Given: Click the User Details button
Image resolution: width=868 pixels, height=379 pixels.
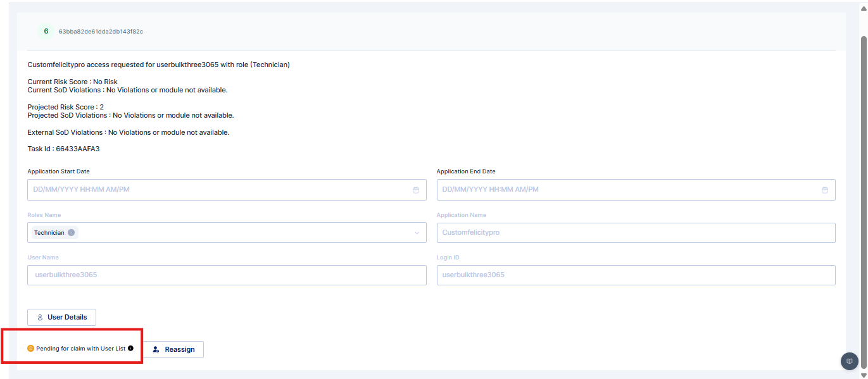Looking at the screenshot, I should 61,317.
